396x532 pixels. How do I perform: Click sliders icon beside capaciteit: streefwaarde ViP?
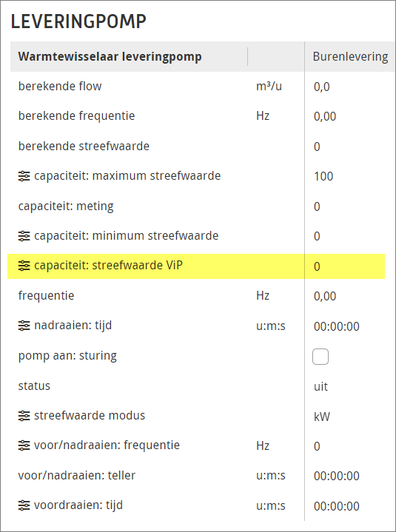tap(24, 266)
